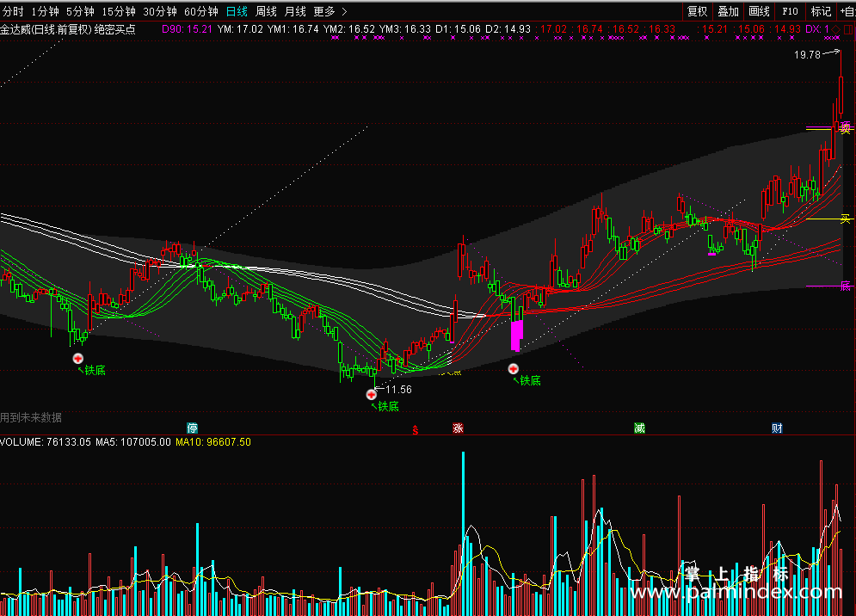Select the 5分钟 period tab
This screenshot has width=856, height=616.
click(x=80, y=11)
